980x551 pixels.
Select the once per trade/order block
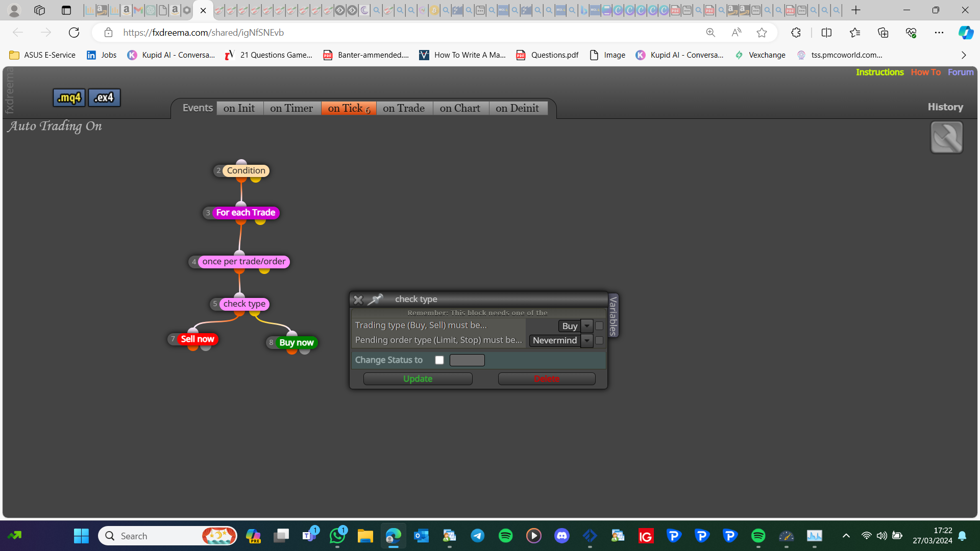244,262
